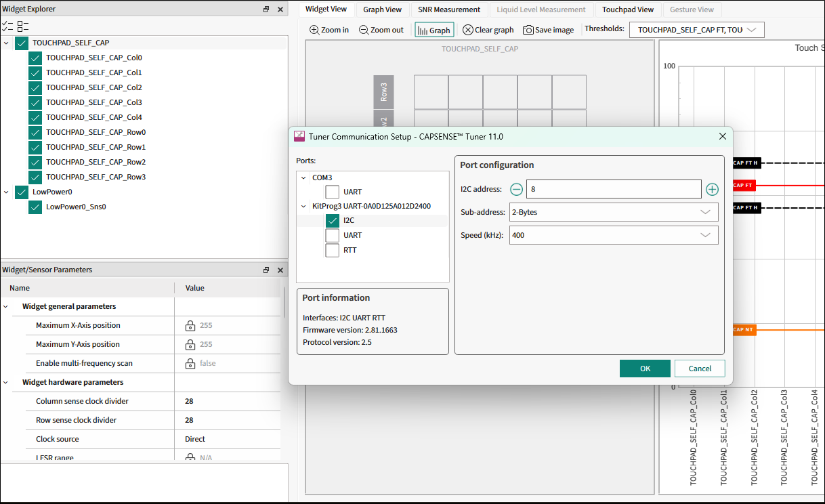Collapse Widget hardware parameters section
825x504 pixels.
6,382
